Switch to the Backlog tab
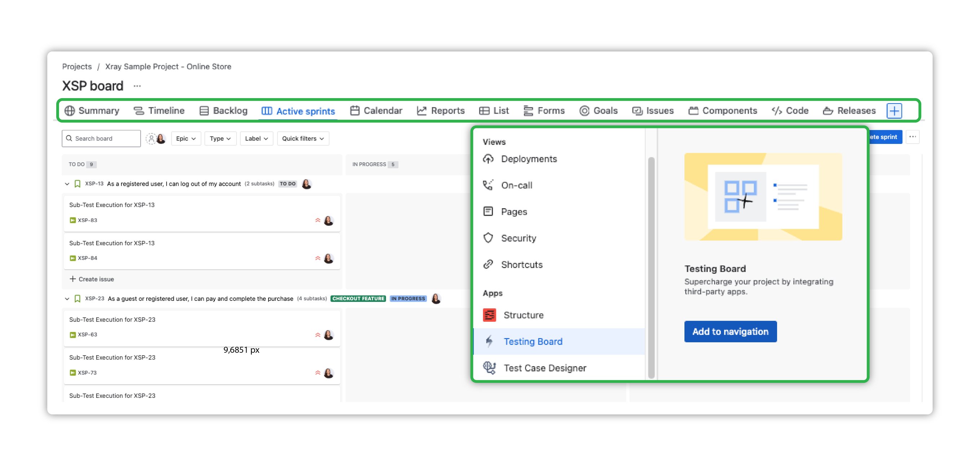This screenshot has width=980, height=466. click(230, 111)
